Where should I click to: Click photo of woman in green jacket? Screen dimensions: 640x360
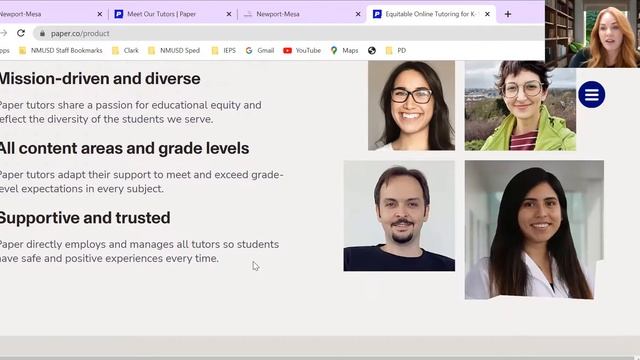[520, 105]
